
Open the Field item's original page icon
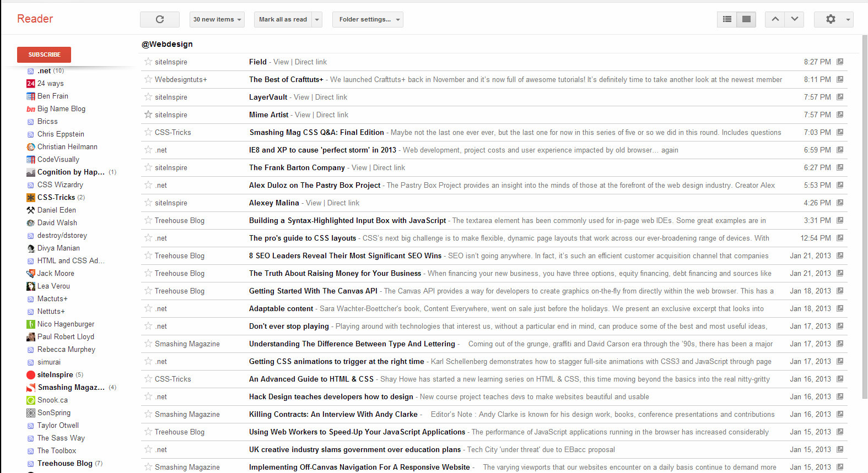click(x=840, y=62)
